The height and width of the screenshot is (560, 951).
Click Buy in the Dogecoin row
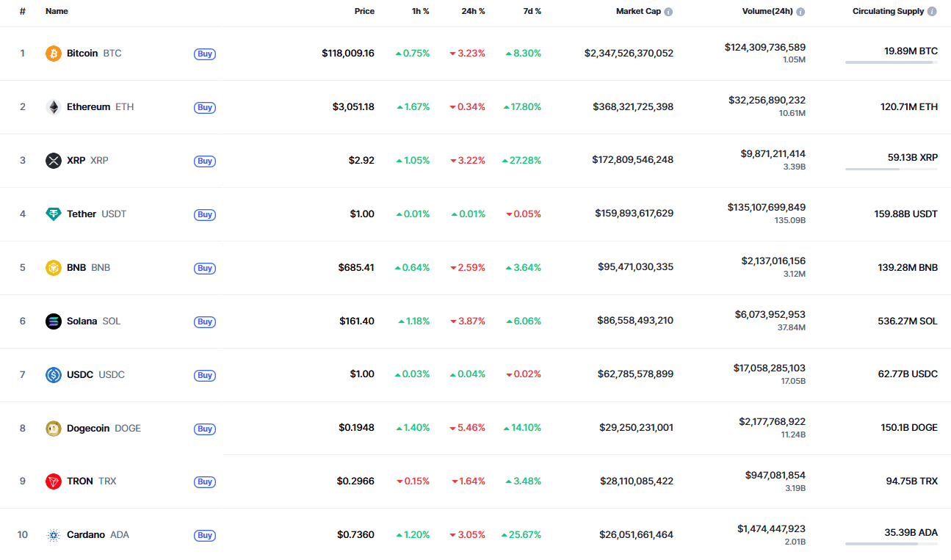tap(205, 429)
